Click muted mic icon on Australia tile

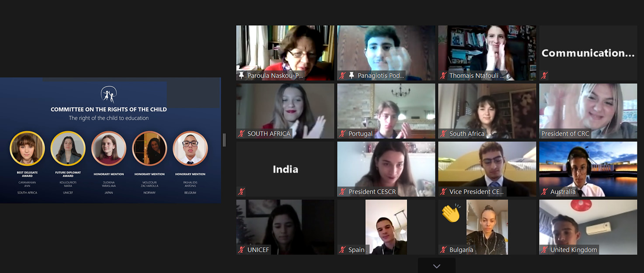544,191
